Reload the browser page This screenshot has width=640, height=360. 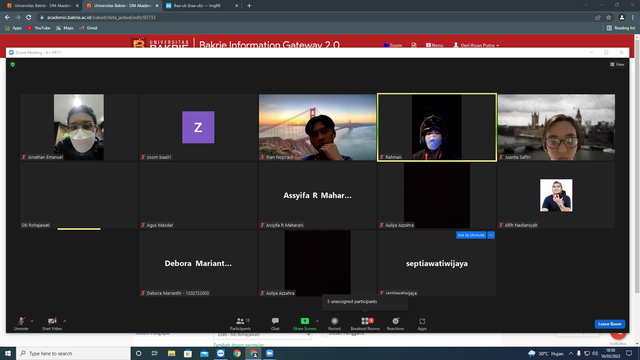(x=29, y=17)
